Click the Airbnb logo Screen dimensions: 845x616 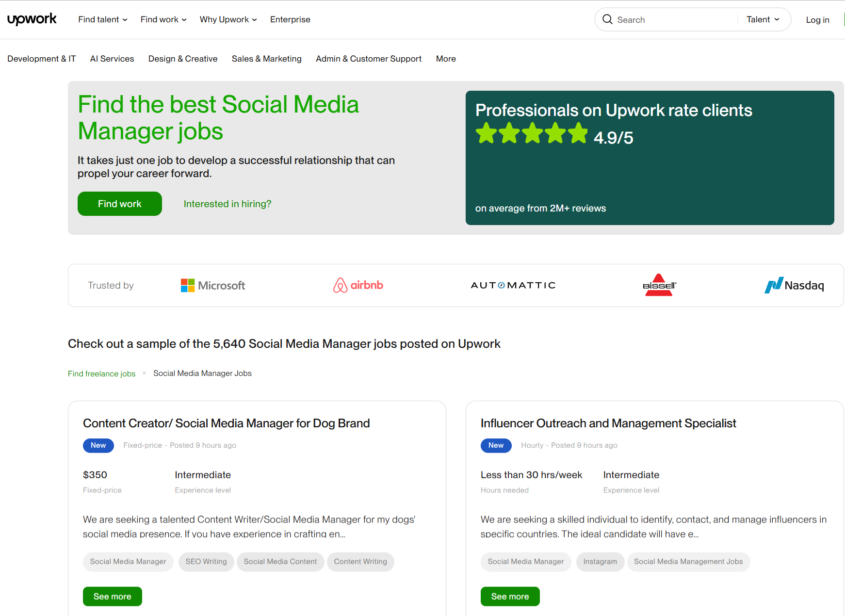358,285
